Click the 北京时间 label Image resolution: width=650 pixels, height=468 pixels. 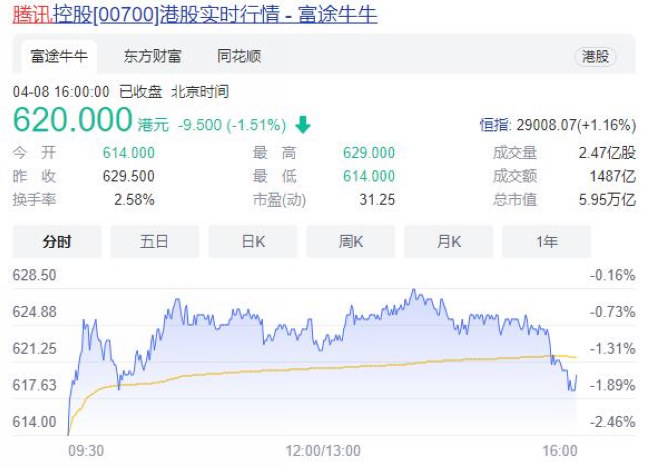pos(200,92)
